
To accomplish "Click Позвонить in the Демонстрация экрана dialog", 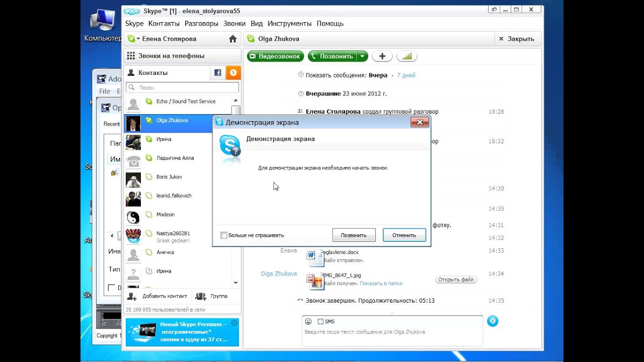I will click(x=354, y=235).
